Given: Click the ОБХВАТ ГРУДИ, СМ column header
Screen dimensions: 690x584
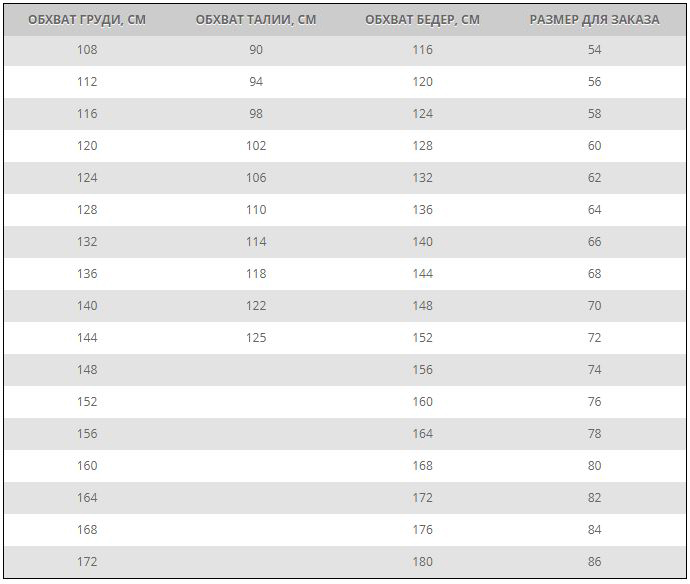Looking at the screenshot, I should pos(87,20).
